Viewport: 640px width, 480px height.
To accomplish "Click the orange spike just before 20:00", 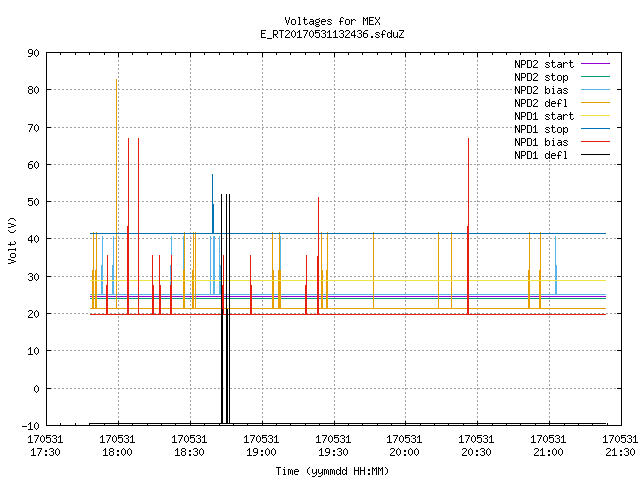I will 373,270.
